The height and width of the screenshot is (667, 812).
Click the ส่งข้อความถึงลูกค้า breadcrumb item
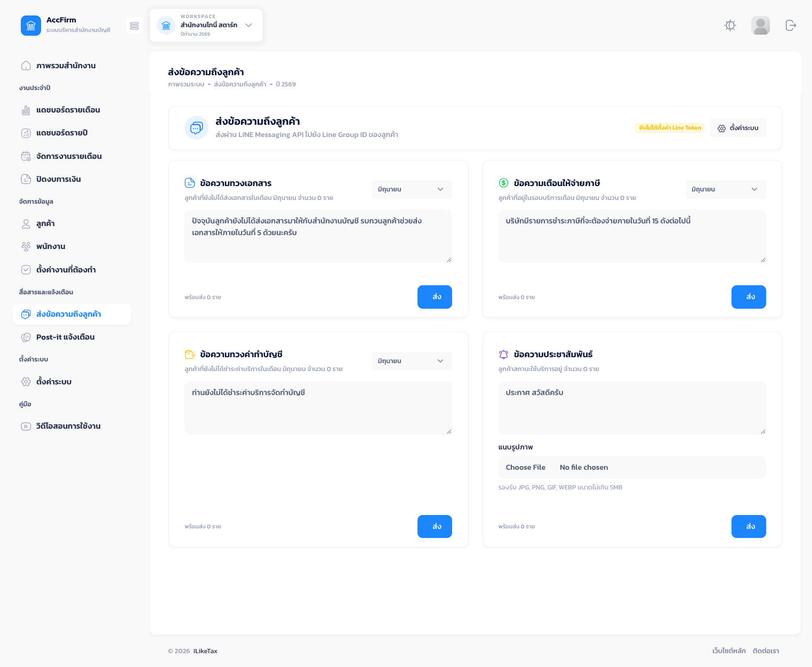[240, 84]
